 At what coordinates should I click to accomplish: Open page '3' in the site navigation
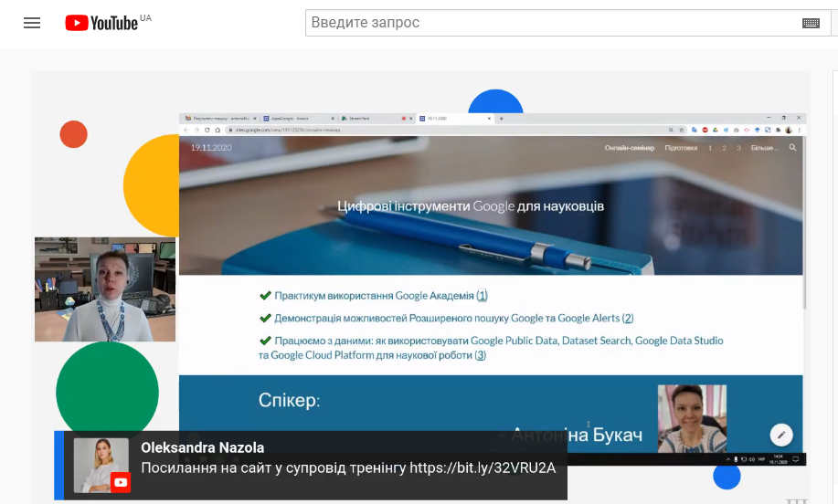(738, 148)
